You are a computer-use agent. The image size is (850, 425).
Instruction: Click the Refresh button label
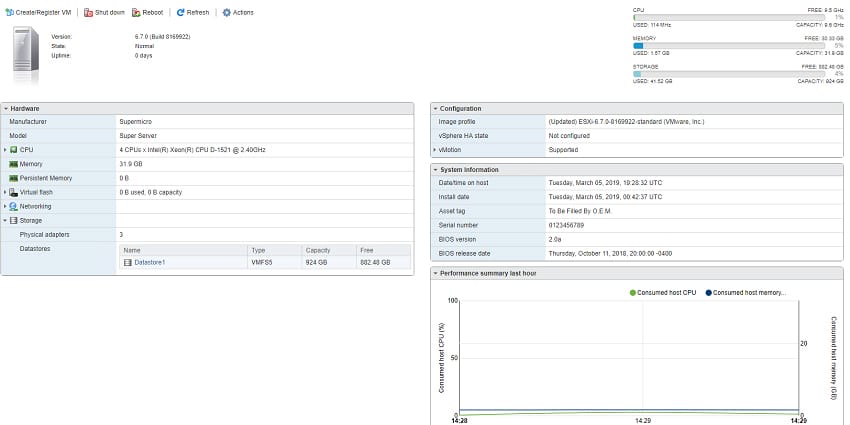pyautogui.click(x=198, y=12)
